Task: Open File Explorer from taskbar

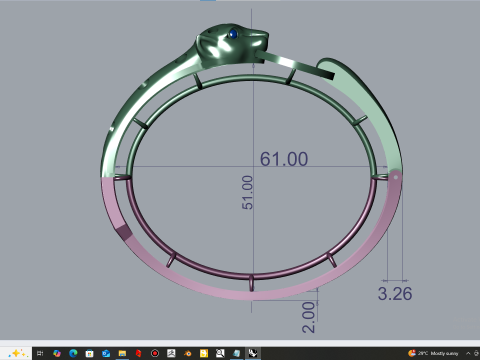Action: (x=122, y=353)
